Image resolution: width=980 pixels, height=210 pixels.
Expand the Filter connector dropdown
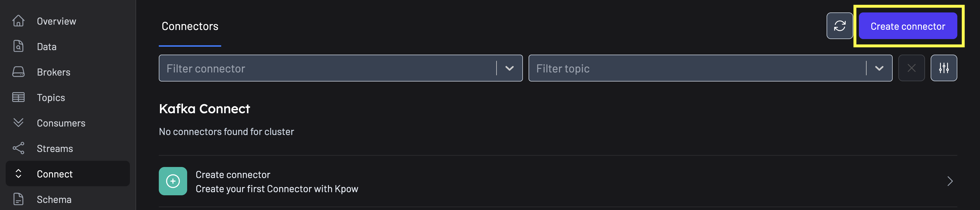click(x=509, y=68)
